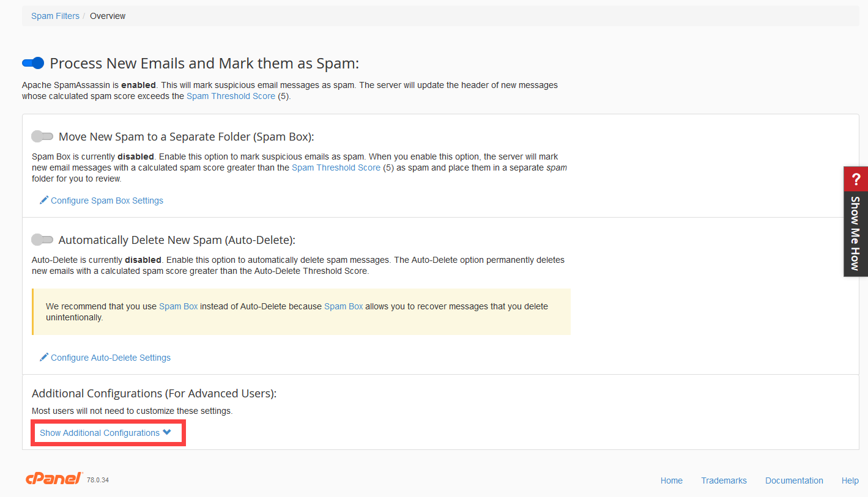Click Spam Threshold Score link in Spam Box section
868x497 pixels.
pos(336,168)
